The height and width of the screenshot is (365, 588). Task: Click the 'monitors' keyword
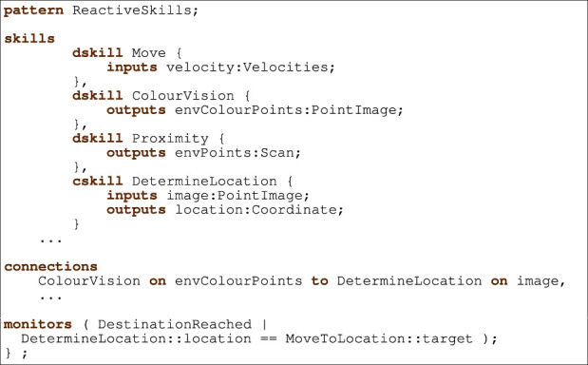tap(37, 324)
